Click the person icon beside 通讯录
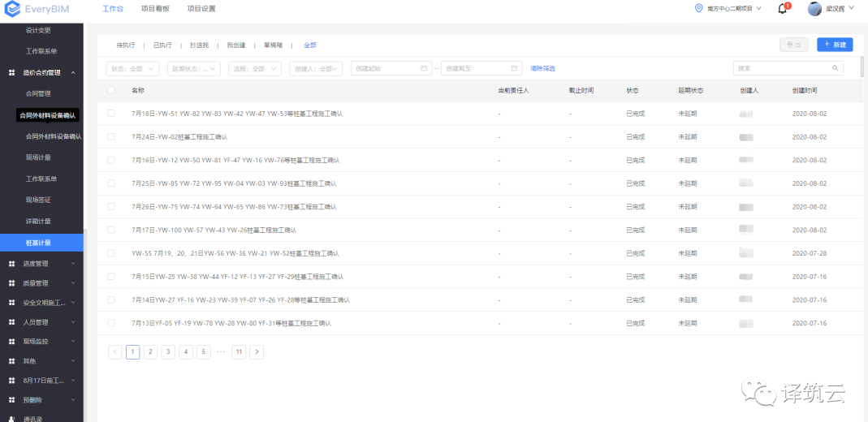Image resolution: width=868 pixels, height=422 pixels. point(11,419)
